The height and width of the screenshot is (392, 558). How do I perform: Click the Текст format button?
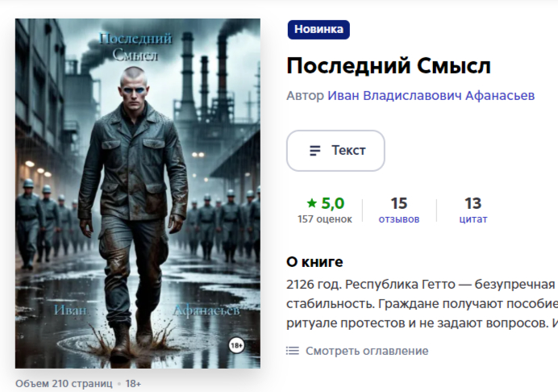335,151
